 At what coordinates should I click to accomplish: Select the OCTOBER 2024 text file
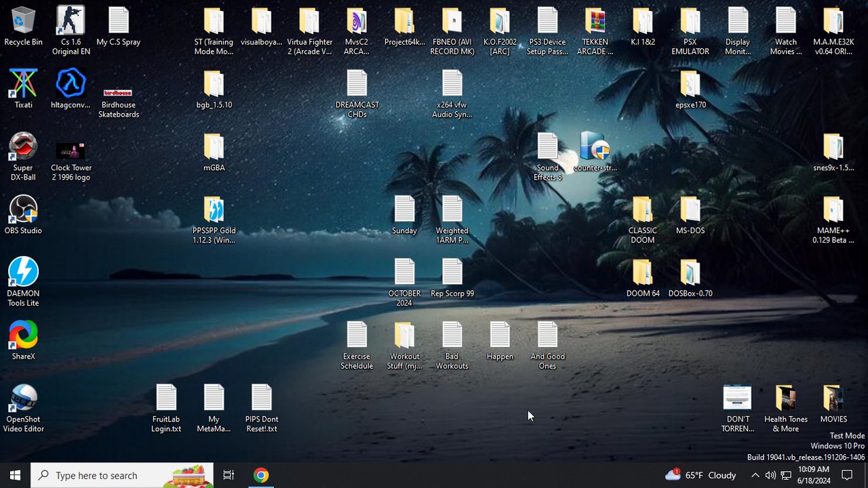coord(404,283)
